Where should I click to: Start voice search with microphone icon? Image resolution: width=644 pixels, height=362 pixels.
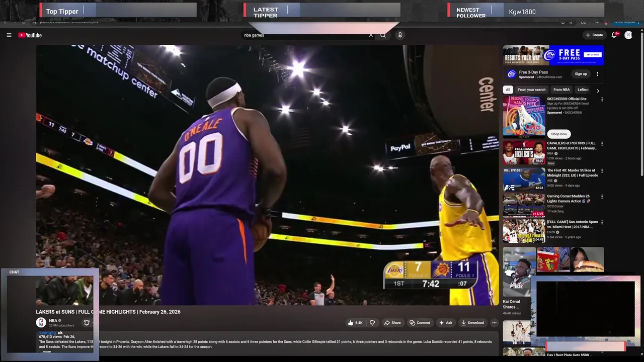click(400, 35)
